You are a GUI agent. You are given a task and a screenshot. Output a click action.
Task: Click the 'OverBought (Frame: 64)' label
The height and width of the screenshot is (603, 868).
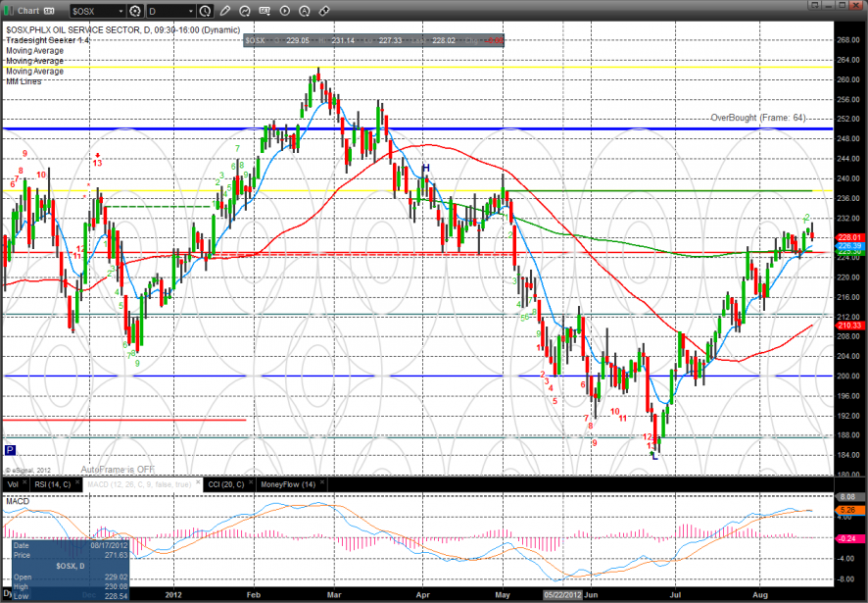click(x=758, y=118)
